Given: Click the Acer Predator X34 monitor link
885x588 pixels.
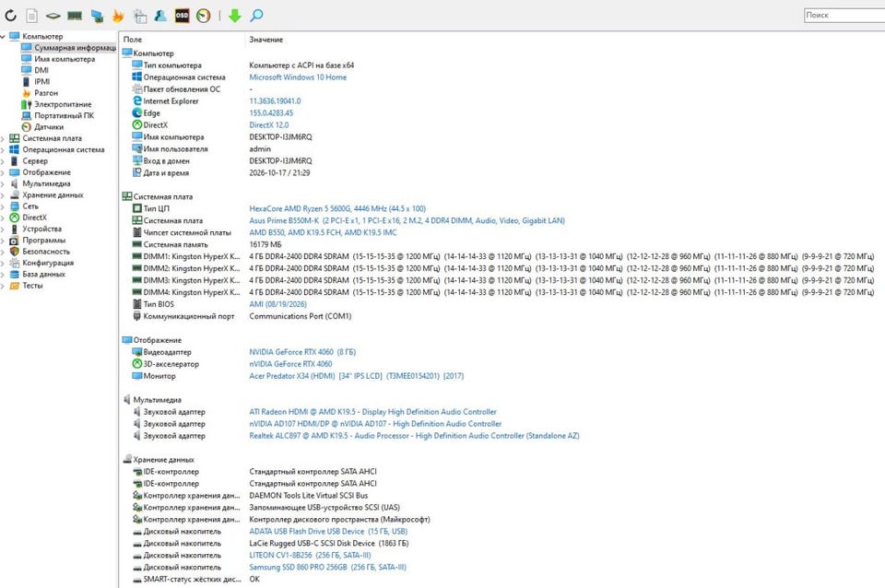Looking at the screenshot, I should [357, 376].
